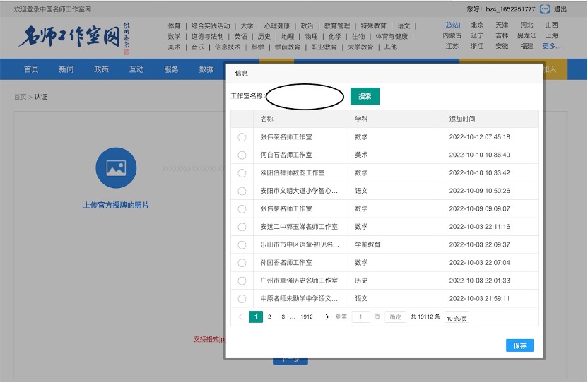Select the 内蒙古 region link
The width and height of the screenshot is (588, 383).
click(x=452, y=35)
